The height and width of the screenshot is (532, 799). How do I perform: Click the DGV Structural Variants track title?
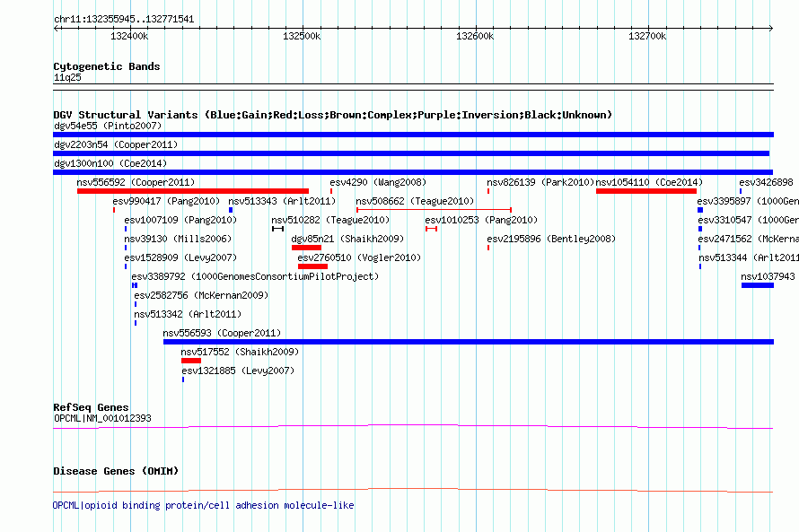pyautogui.click(x=332, y=115)
